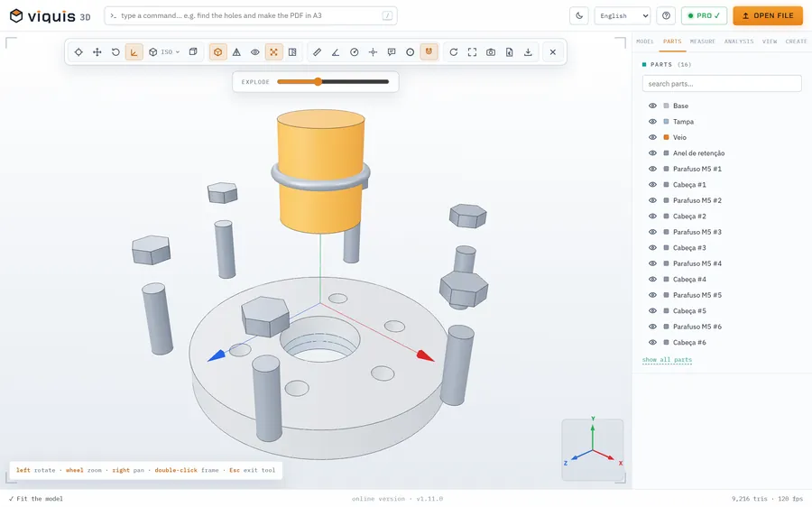812x507 pixels.
Task: Hide the Tampa part via eye
Action: click(x=652, y=121)
